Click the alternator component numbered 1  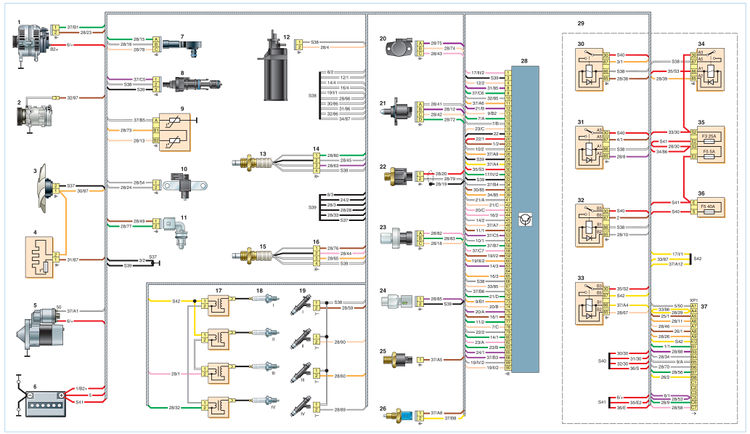point(32,45)
